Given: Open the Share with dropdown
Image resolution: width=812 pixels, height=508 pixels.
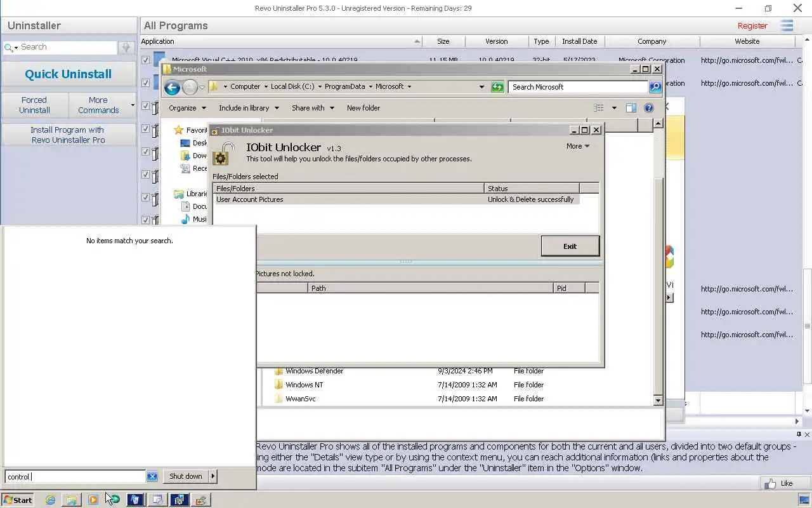Looking at the screenshot, I should point(313,108).
